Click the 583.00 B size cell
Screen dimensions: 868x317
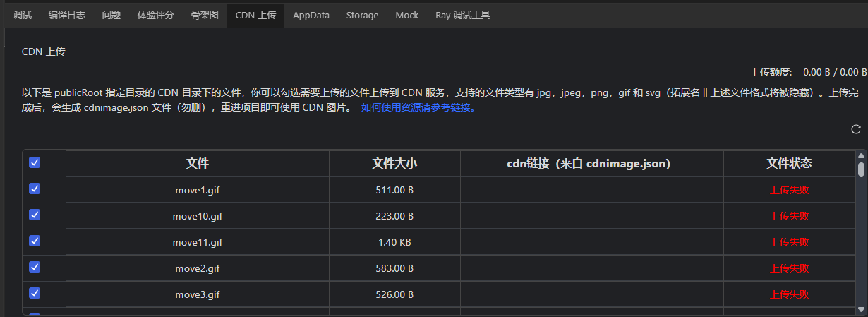tap(394, 268)
